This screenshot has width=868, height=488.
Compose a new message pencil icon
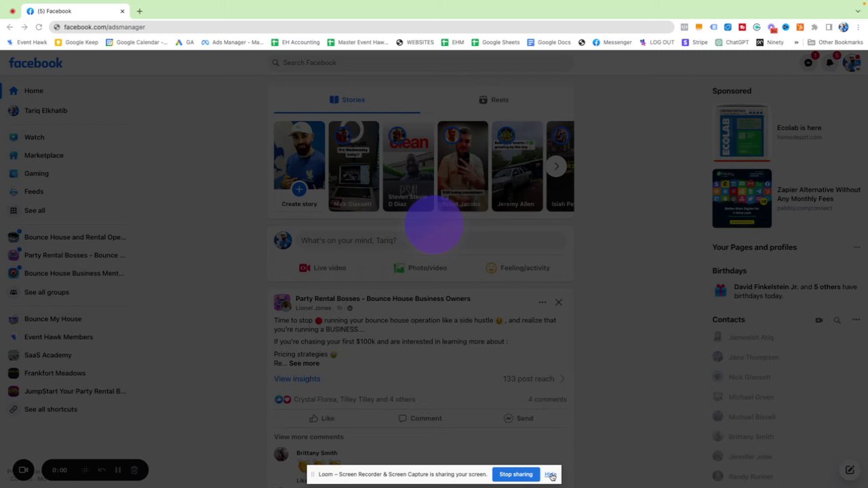[850, 470]
